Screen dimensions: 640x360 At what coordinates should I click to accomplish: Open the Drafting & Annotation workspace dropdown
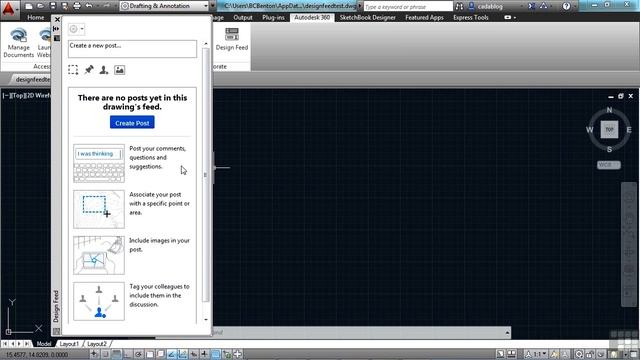click(164, 6)
